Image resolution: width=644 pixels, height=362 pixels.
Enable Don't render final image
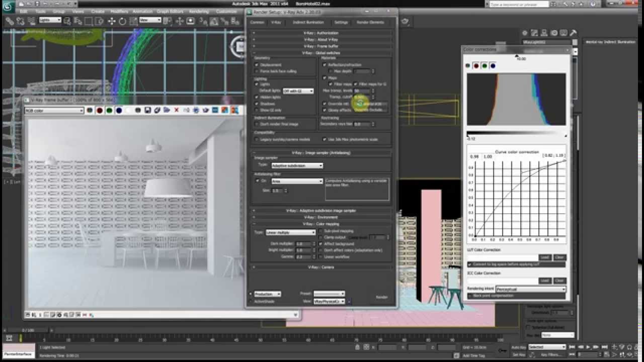click(x=257, y=124)
